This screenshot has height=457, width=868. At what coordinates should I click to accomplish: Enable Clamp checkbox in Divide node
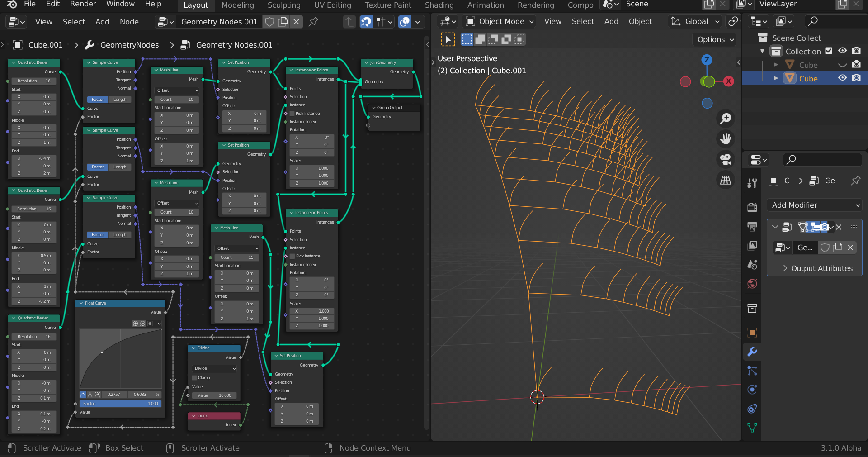[x=195, y=378]
